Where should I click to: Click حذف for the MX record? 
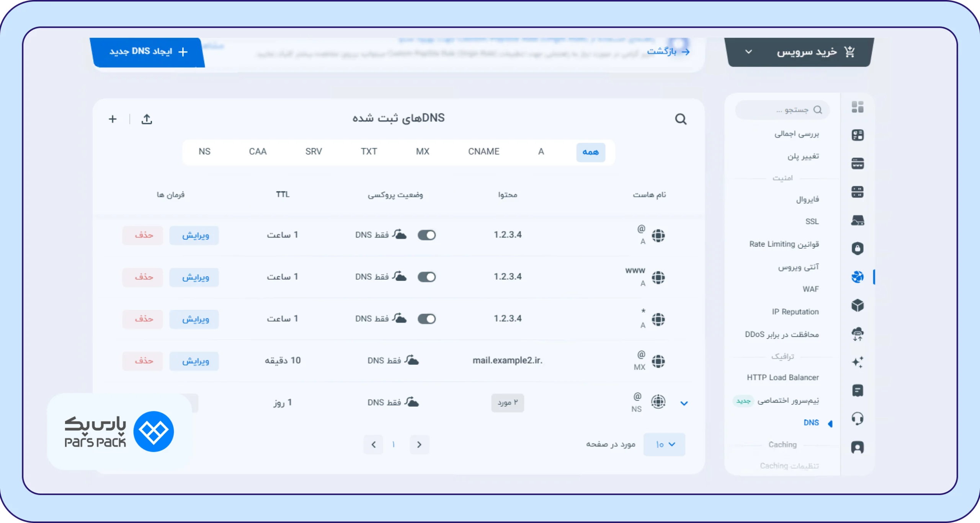(x=143, y=361)
